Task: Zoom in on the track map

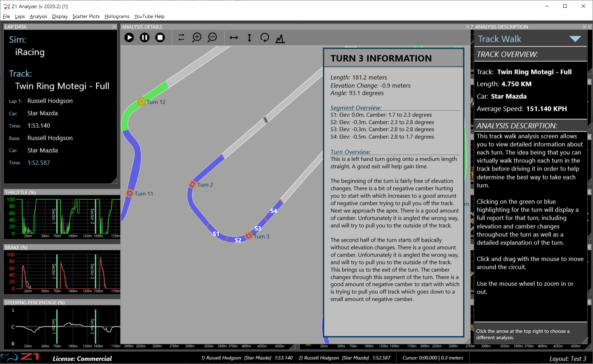Action: pos(197,38)
